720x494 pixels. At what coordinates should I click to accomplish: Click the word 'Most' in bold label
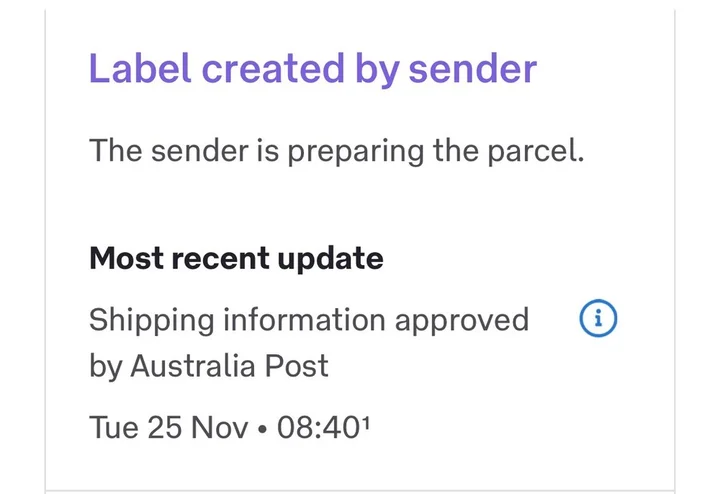[x=124, y=259]
